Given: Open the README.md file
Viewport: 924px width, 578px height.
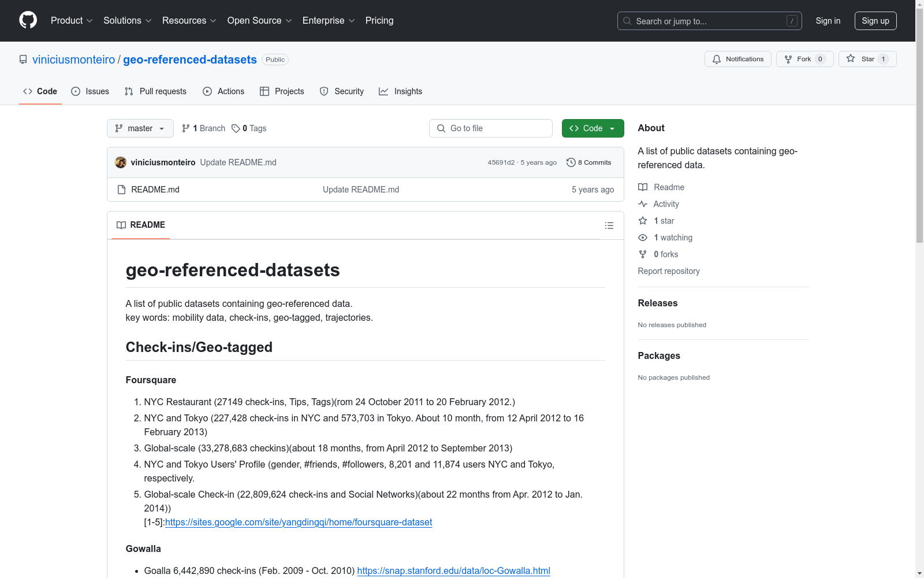Looking at the screenshot, I should tap(155, 190).
